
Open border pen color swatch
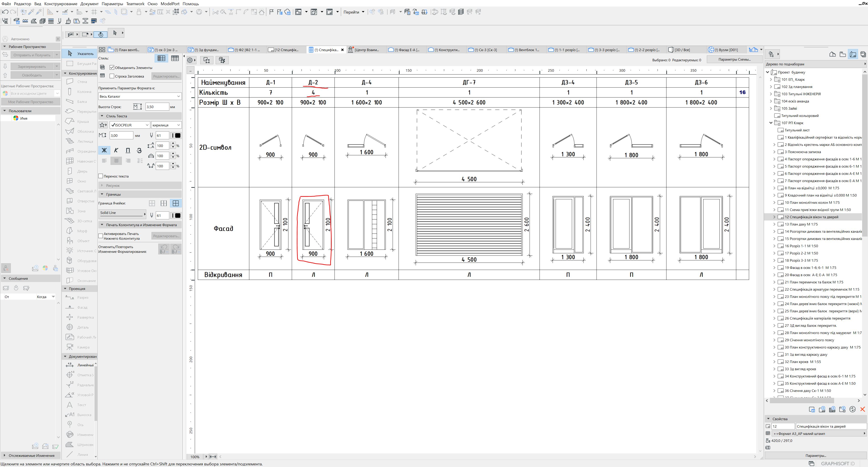coord(176,216)
